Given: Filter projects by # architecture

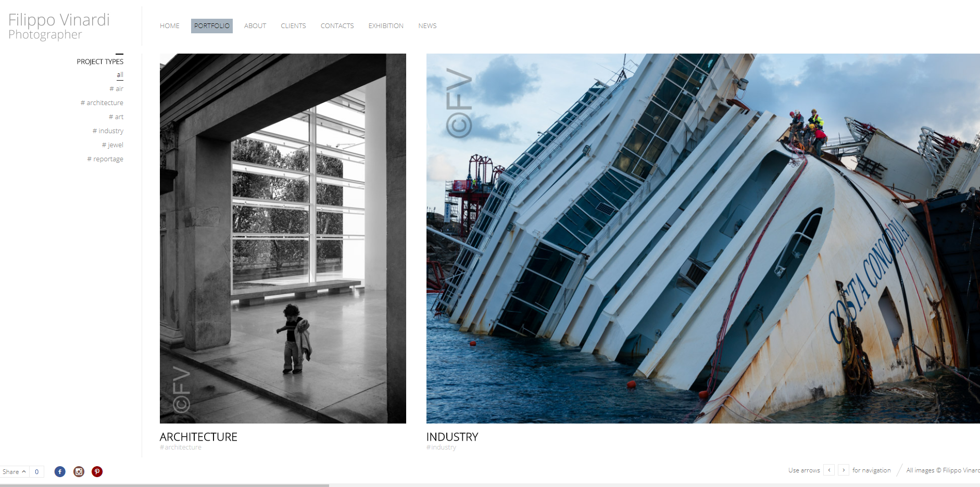Looking at the screenshot, I should click(102, 102).
